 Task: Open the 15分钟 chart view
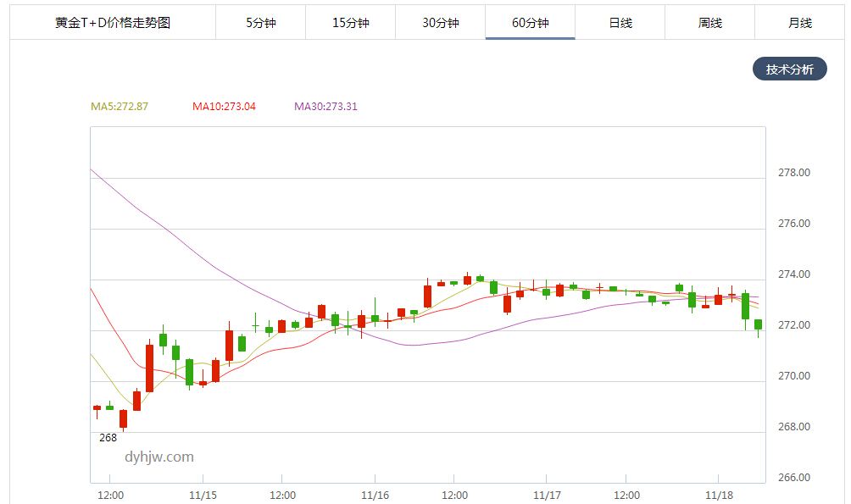(x=352, y=23)
